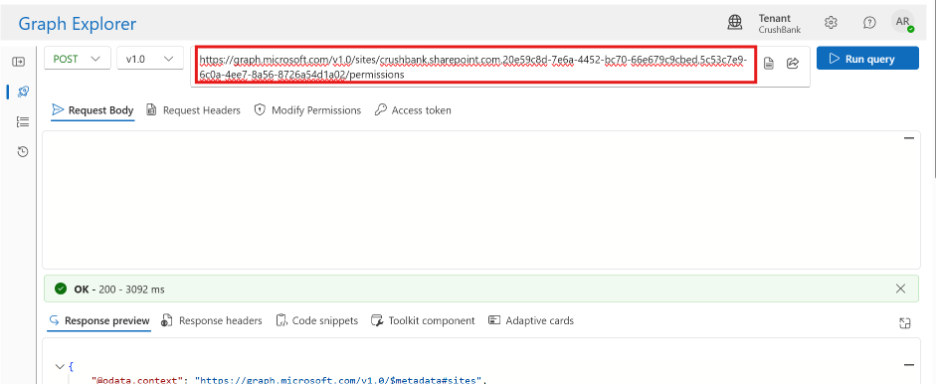Click the Run query button

point(867,59)
